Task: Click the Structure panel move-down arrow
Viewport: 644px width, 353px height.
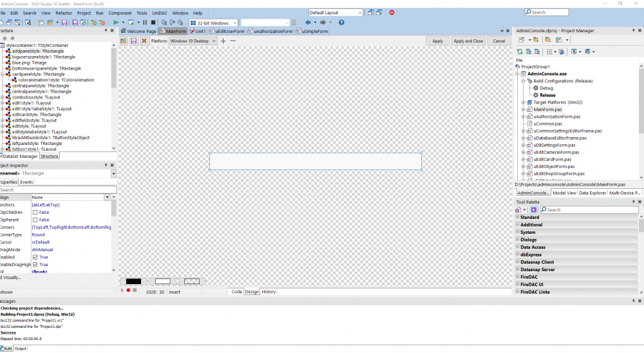Action: pyautogui.click(x=12, y=38)
